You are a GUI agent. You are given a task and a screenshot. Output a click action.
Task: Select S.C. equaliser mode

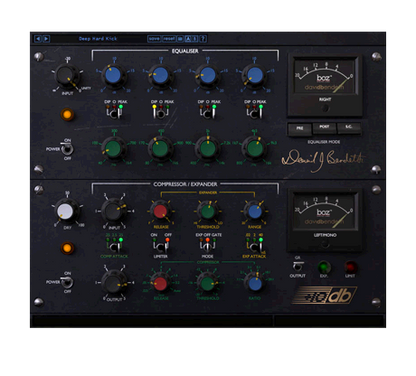click(x=348, y=128)
